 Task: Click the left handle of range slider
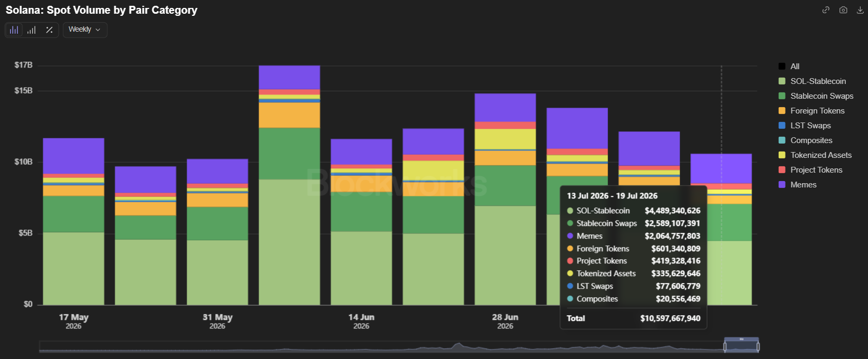(x=725, y=347)
